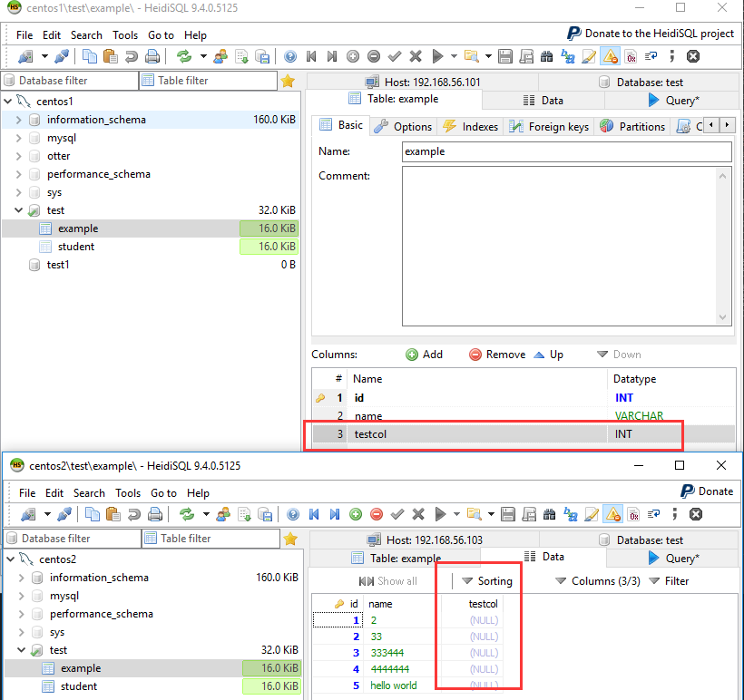Click Donate to the HeidiSQL project link
Screen dimensions: 744x700
tap(651, 34)
